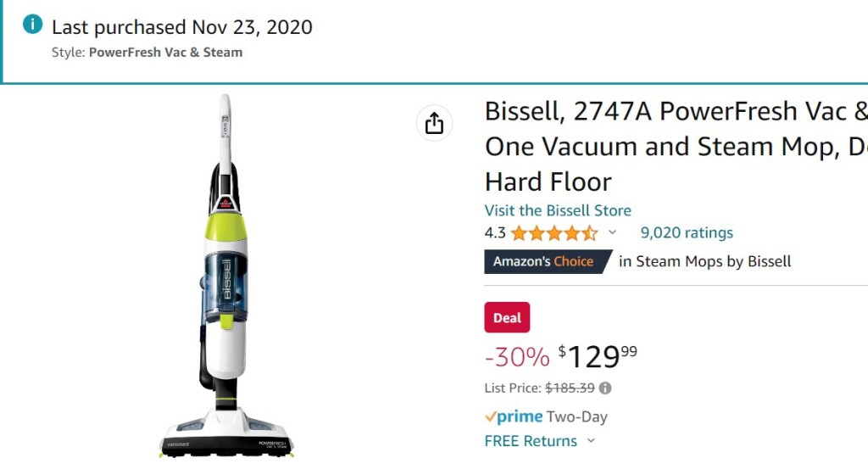
Task: Click the crossed-out $185.39 list price
Action: (x=569, y=388)
